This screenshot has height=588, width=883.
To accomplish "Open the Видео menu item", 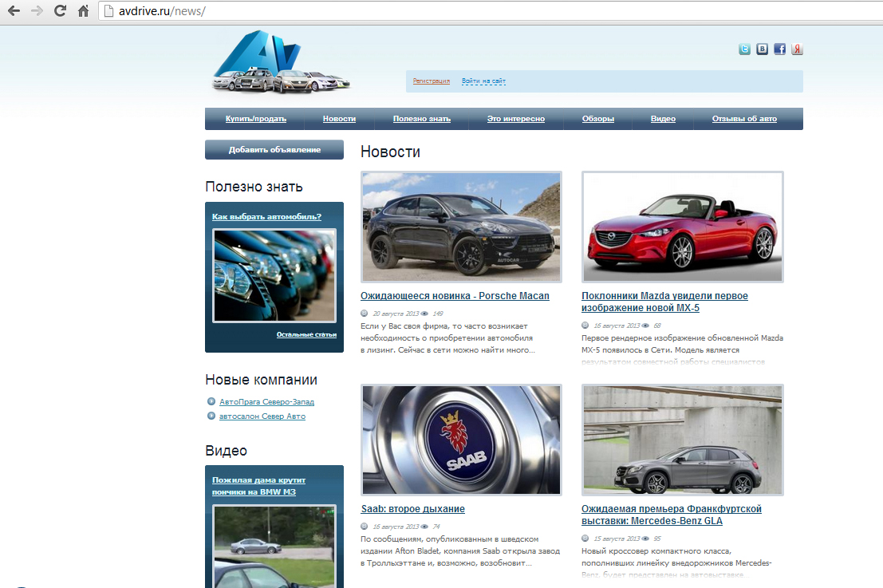I will [663, 119].
